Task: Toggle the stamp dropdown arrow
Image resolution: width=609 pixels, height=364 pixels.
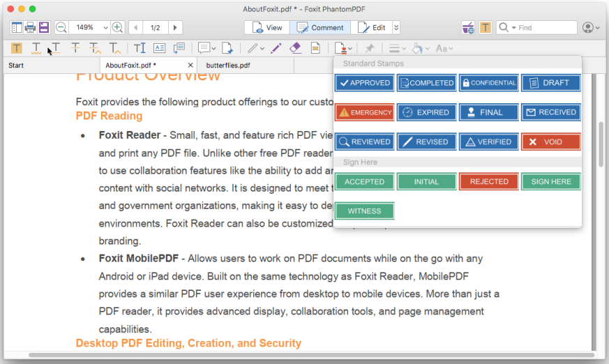Action: (350, 49)
